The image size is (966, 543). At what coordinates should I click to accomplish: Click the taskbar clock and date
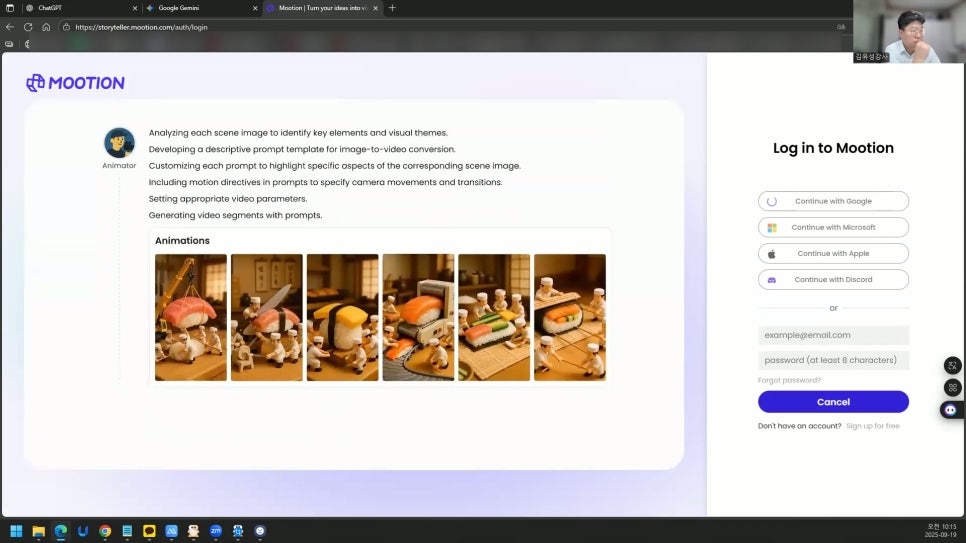941,531
